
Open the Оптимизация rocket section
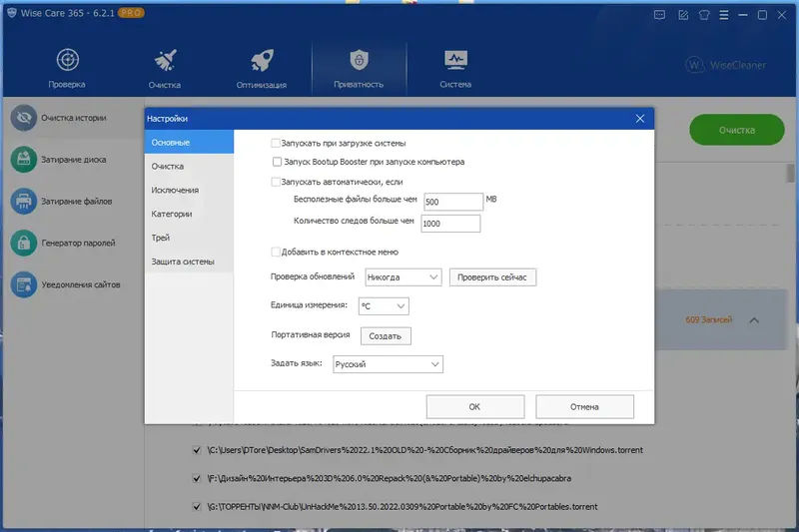tap(262, 68)
